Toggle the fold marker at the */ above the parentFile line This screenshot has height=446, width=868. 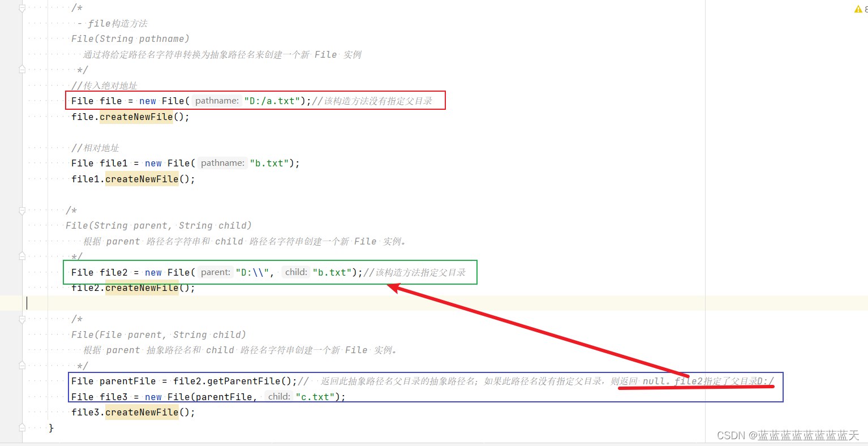click(22, 366)
